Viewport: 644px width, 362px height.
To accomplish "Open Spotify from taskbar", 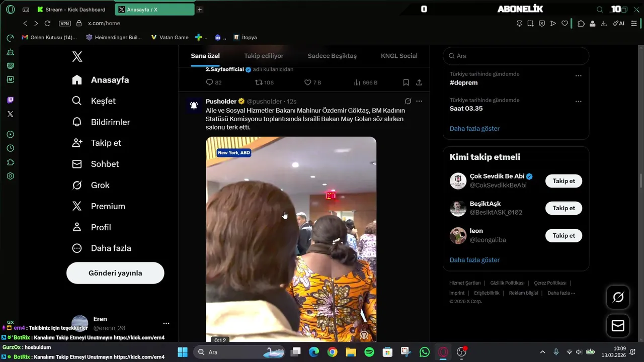I will 369,352.
